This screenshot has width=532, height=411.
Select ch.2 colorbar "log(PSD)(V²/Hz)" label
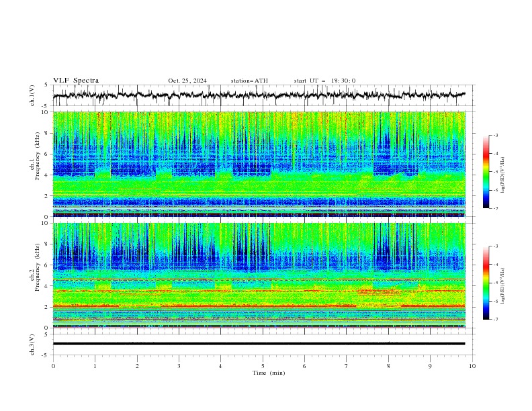502,286
